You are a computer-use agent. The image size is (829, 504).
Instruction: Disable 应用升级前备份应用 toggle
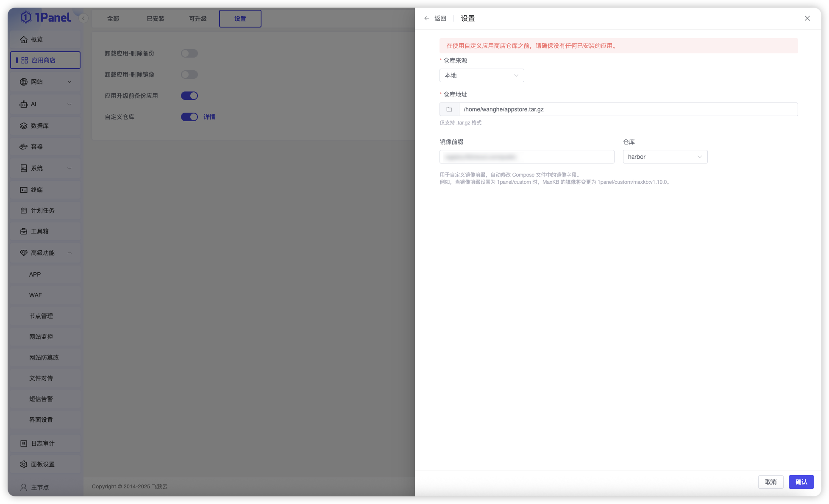pyautogui.click(x=189, y=95)
